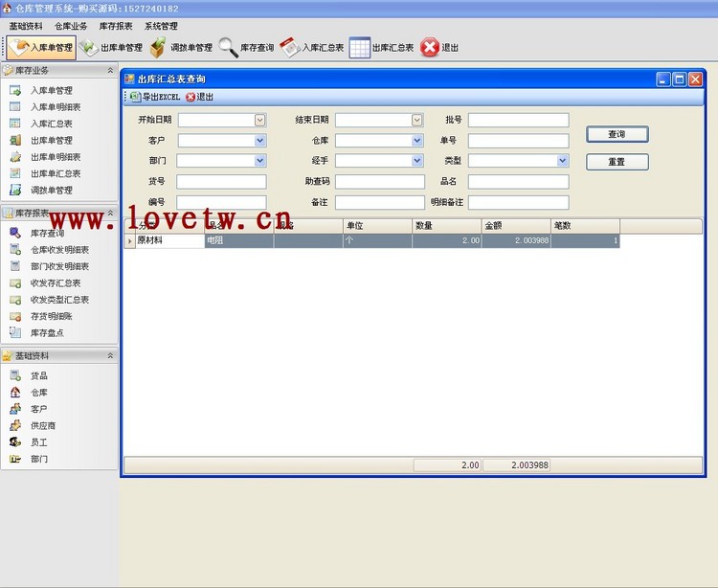Select 出库单明细表 in the sidebar

[56, 157]
